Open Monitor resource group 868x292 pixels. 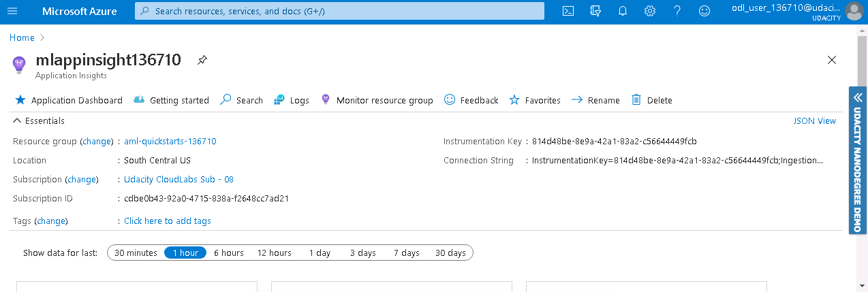(377, 100)
